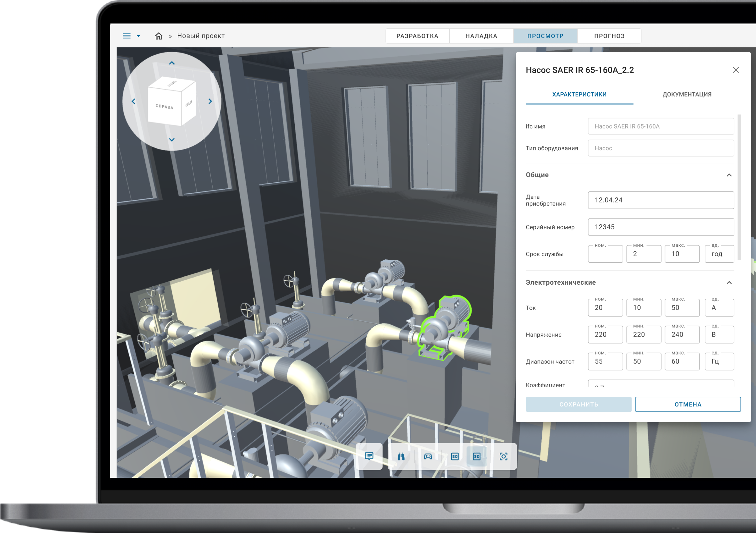The width and height of the screenshot is (756, 533).
Task: Activate the gamepad navigation mode
Action: pyautogui.click(x=428, y=456)
